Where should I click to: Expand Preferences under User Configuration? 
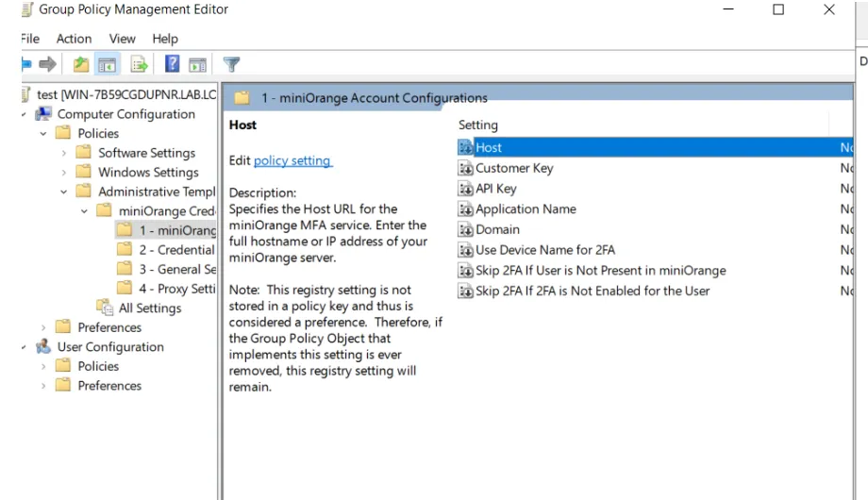[x=43, y=386]
